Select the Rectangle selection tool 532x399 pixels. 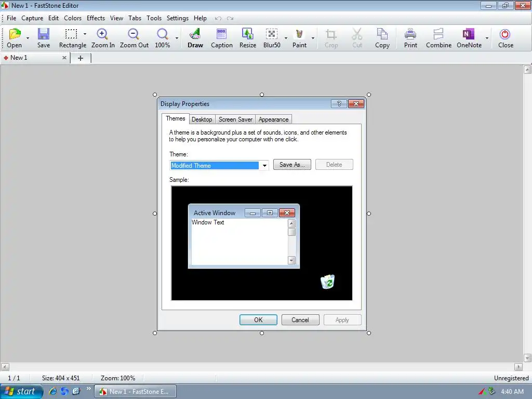pos(72,38)
